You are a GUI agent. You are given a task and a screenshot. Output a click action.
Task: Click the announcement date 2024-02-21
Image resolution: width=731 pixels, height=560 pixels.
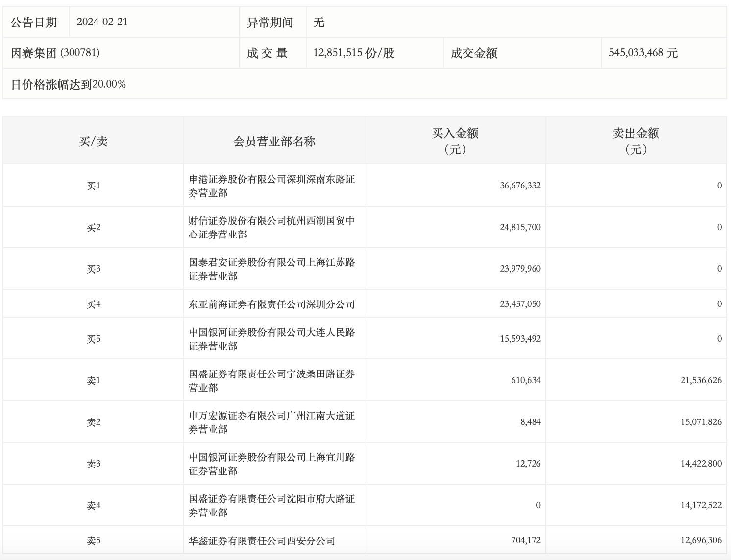coord(102,22)
